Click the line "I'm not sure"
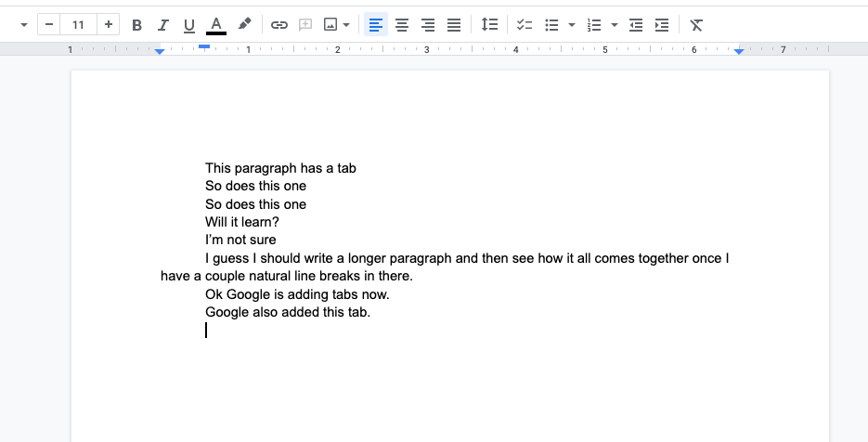 click(240, 240)
